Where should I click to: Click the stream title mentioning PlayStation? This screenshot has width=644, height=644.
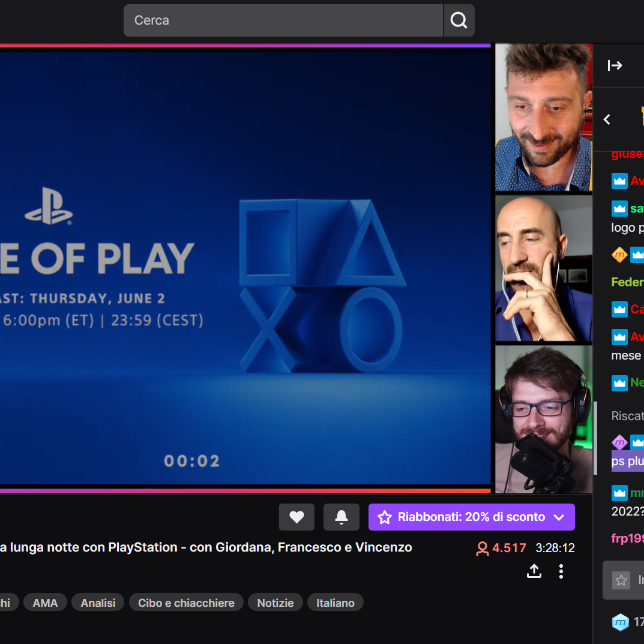click(206, 547)
